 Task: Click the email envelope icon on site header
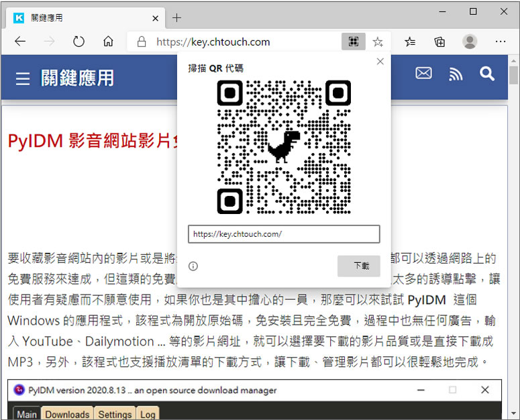coord(423,74)
